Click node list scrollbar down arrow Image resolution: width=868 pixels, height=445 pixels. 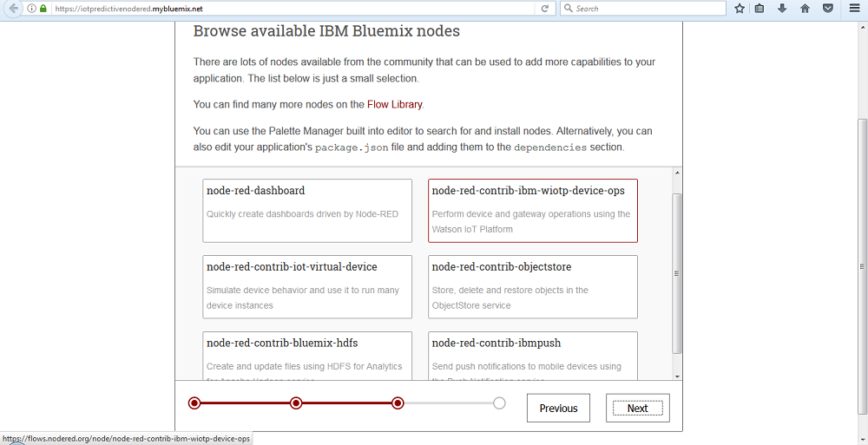coord(677,376)
